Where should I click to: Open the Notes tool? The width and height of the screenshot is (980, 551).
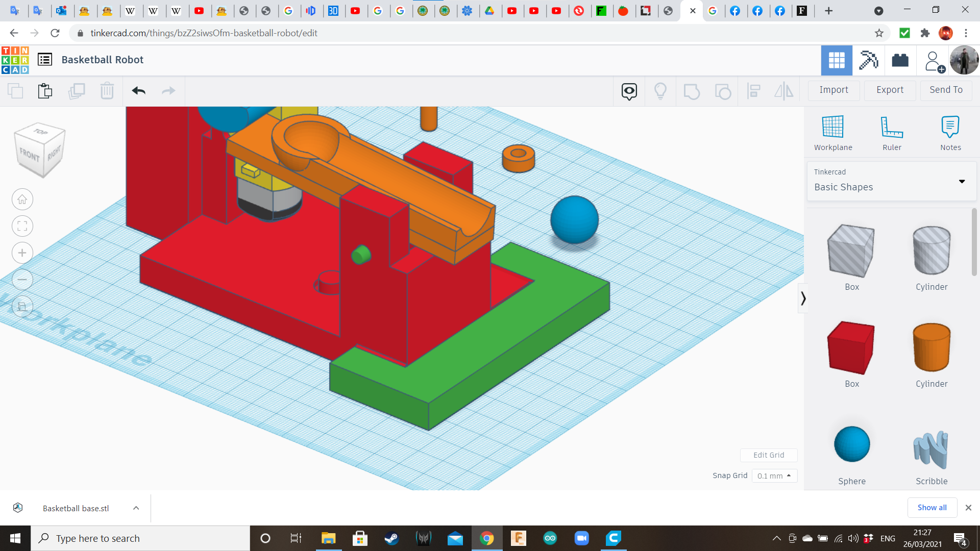(950, 132)
